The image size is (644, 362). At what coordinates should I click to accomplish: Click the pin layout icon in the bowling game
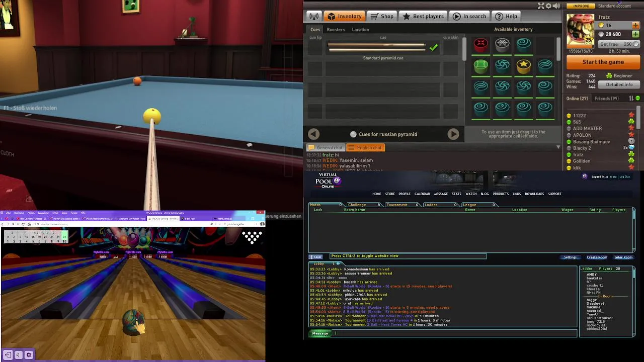(252, 237)
